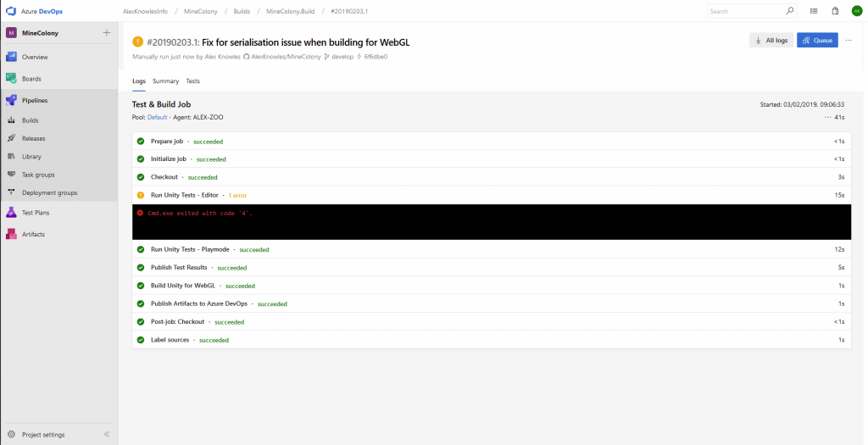868x445 pixels.
Task: Switch to the Tests tab
Action: [193, 81]
